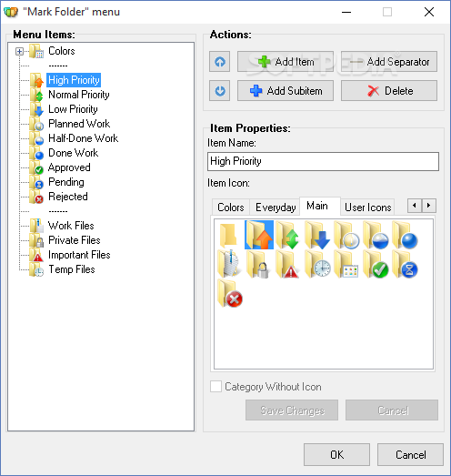Select the full blue ball folder icon
The height and width of the screenshot is (476, 451).
pyautogui.click(x=405, y=235)
